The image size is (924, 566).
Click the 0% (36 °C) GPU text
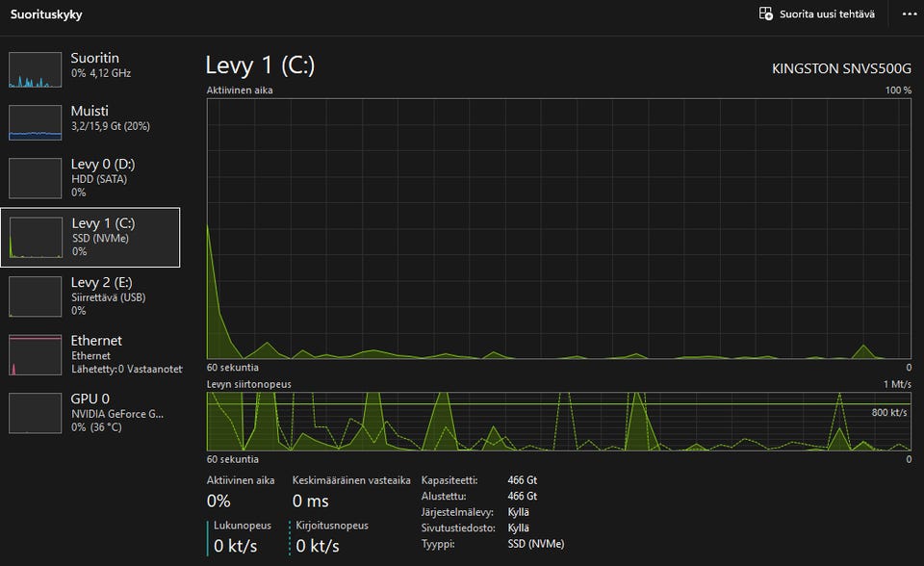click(x=96, y=426)
